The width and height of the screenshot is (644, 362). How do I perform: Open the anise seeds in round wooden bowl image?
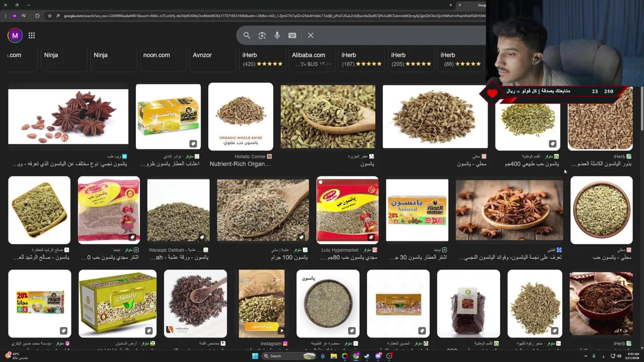pos(601,210)
